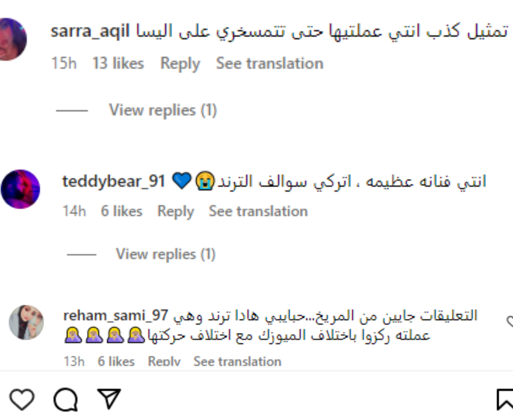Expand replies under teddybear_91's comment

tap(165, 254)
